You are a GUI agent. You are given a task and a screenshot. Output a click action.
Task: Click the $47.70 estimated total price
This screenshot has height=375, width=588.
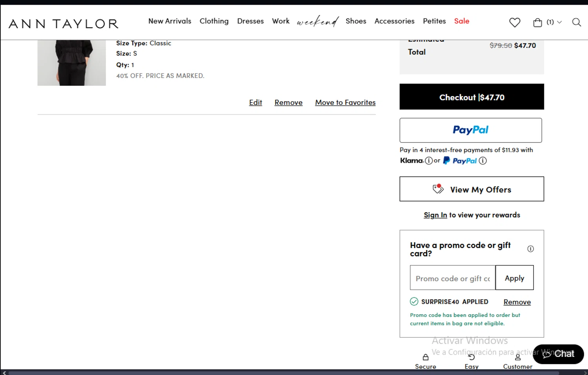point(525,46)
